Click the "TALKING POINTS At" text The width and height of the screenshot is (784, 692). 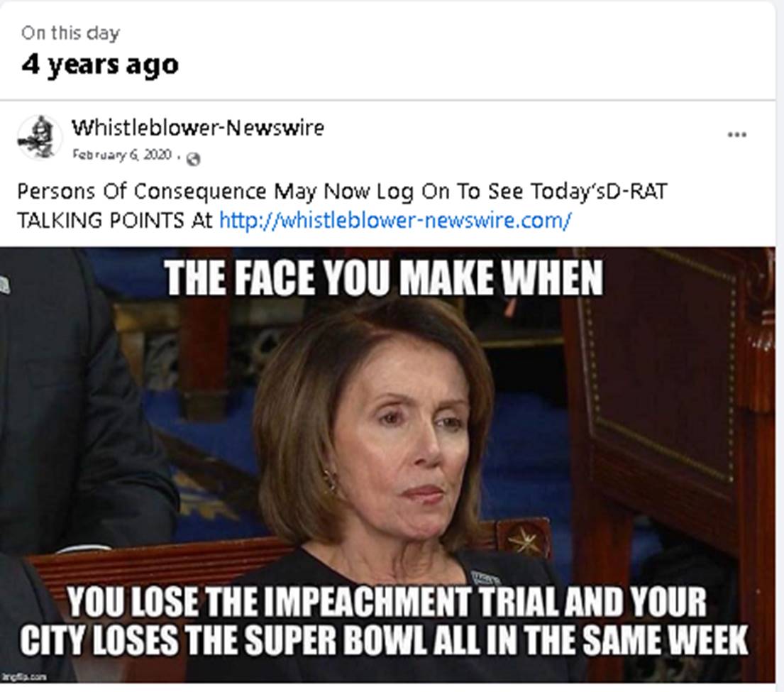coord(115,221)
